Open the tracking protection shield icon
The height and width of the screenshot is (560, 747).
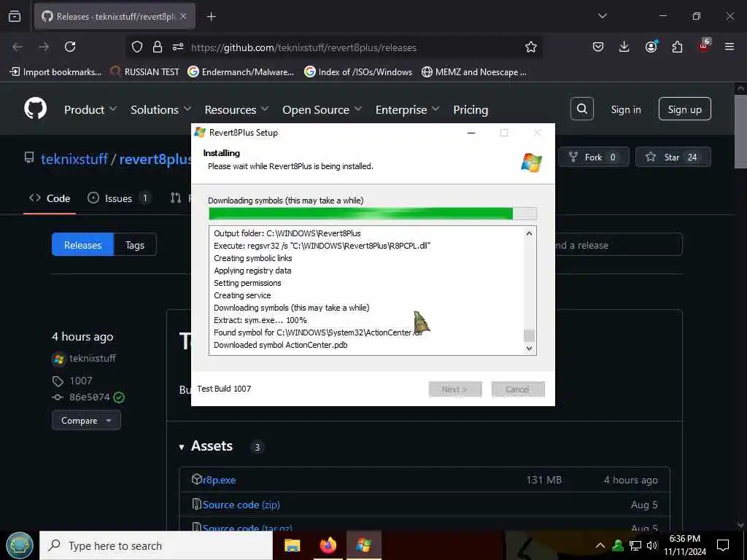[x=137, y=47]
